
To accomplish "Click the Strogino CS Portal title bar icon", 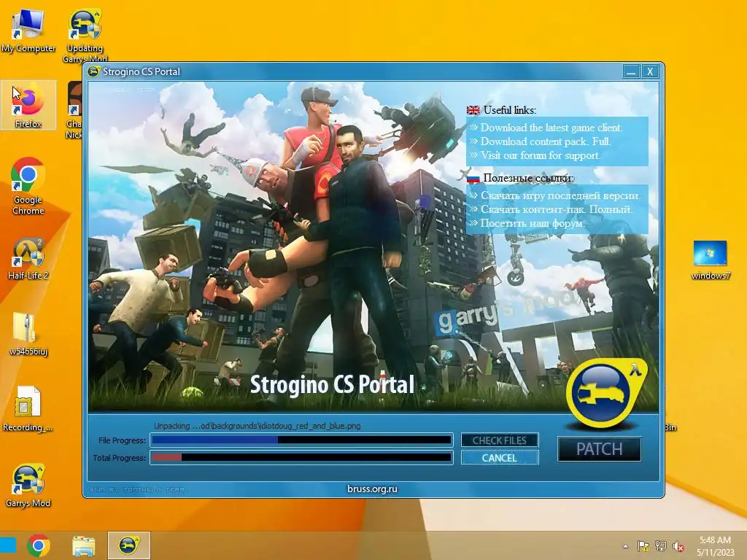I will click(94, 71).
